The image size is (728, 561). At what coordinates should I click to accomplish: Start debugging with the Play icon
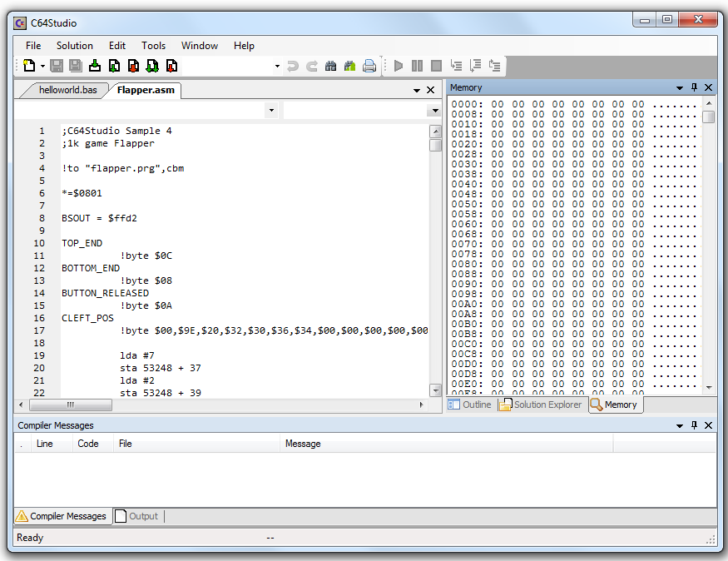399,66
